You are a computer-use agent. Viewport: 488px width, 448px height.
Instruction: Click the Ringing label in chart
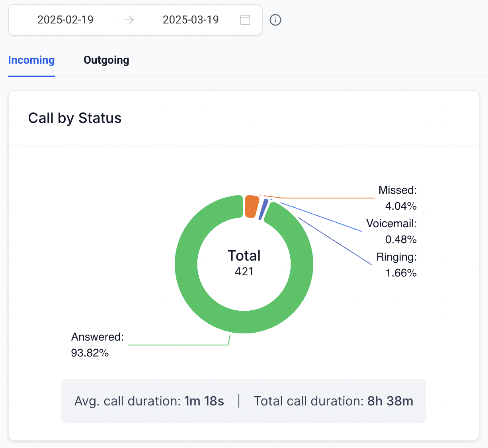(x=396, y=257)
